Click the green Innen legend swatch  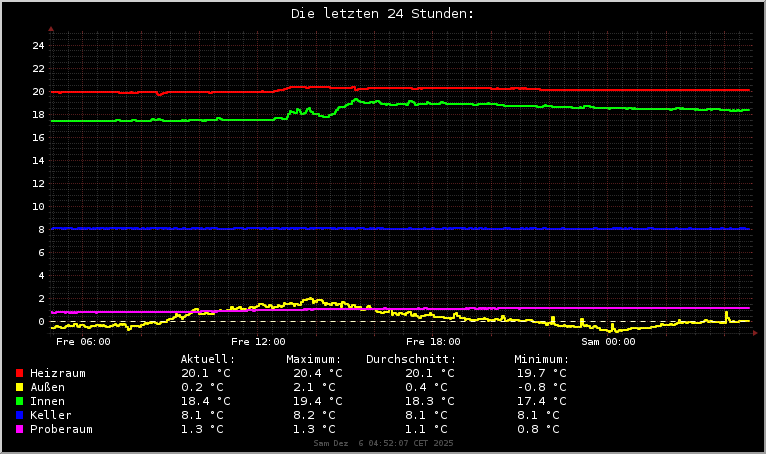[19, 401]
